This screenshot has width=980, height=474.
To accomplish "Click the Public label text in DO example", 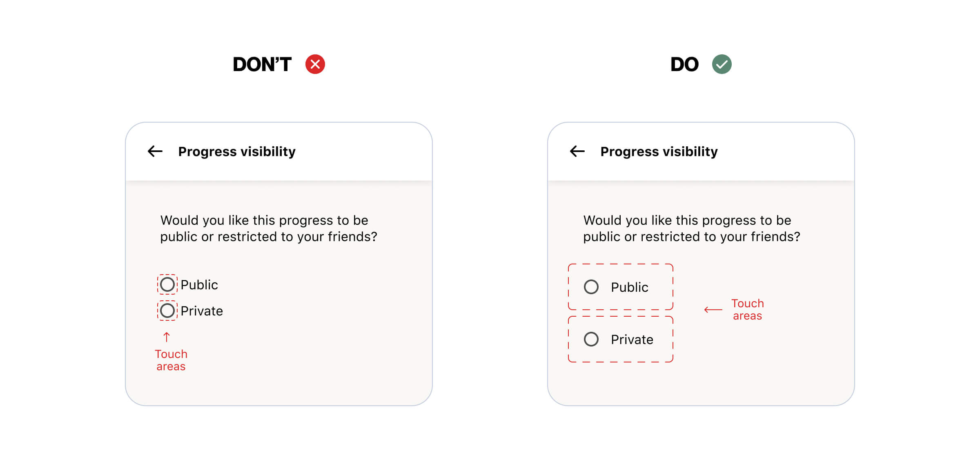I will tap(629, 287).
